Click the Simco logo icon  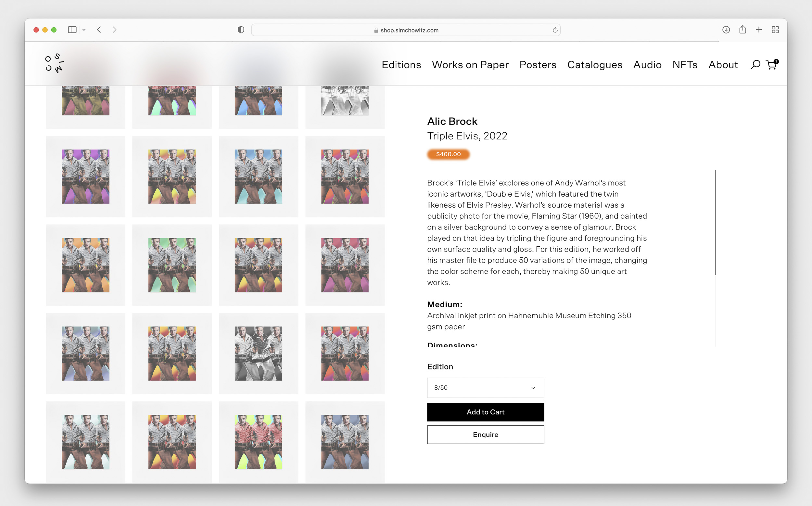click(54, 63)
